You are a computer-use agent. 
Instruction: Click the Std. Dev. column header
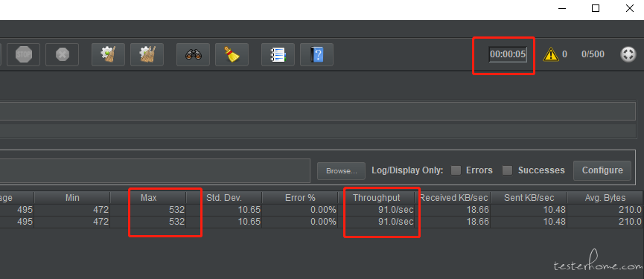pos(224,198)
